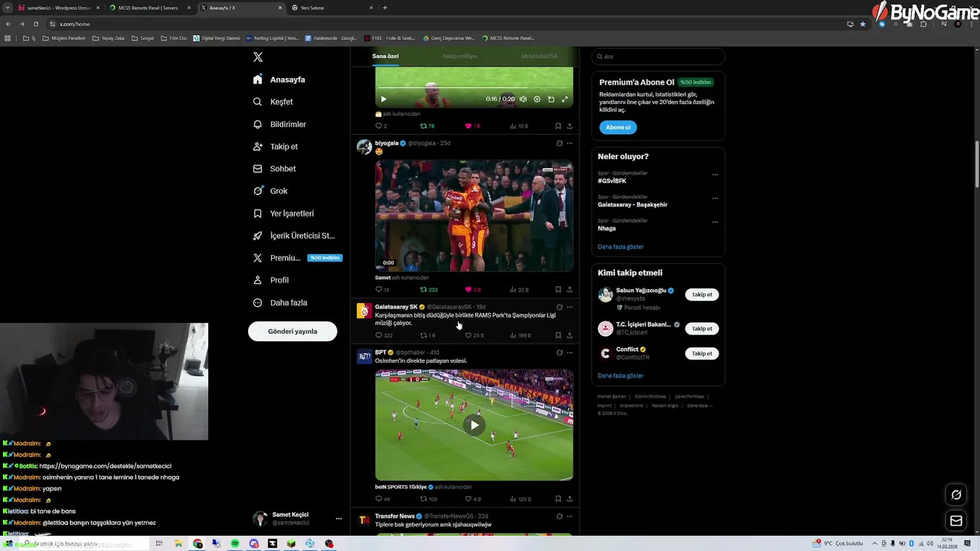Open the X logo home icon
This screenshot has height=551, width=980.
(x=258, y=57)
